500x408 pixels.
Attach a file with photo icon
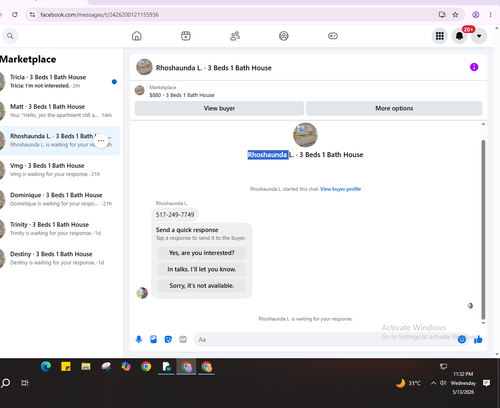pos(153,339)
